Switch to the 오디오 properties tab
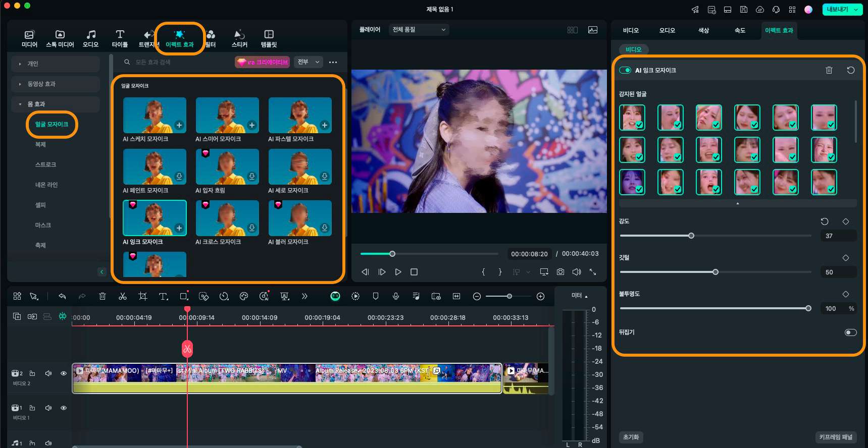 coord(667,30)
